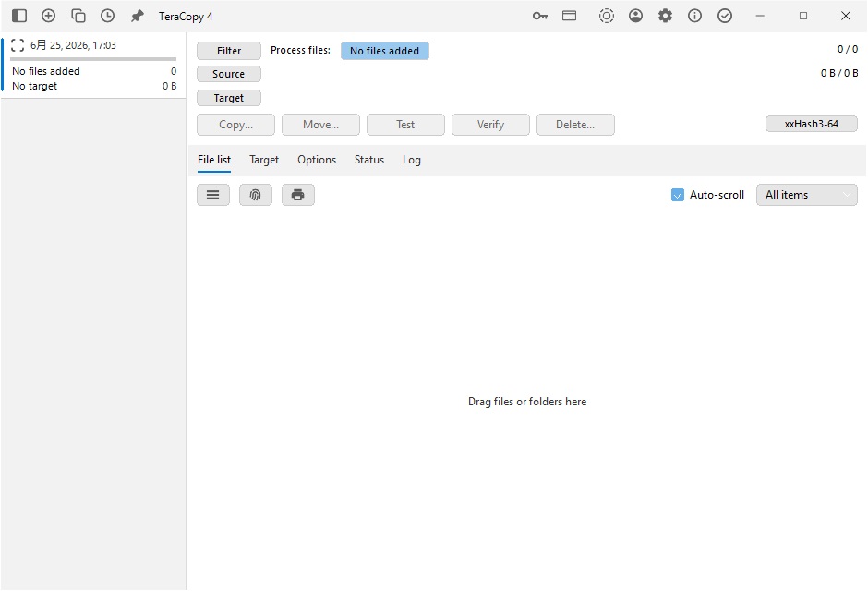
Task: Open the user account icon
Action: click(635, 16)
